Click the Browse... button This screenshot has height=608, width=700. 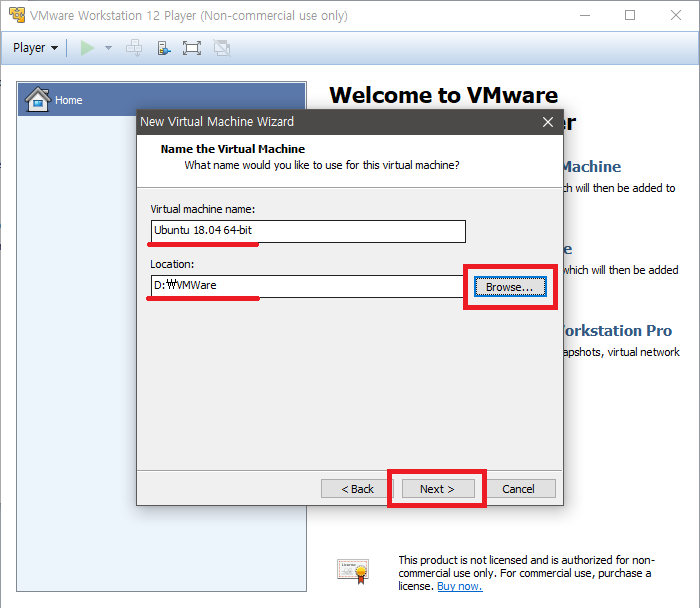click(x=510, y=287)
